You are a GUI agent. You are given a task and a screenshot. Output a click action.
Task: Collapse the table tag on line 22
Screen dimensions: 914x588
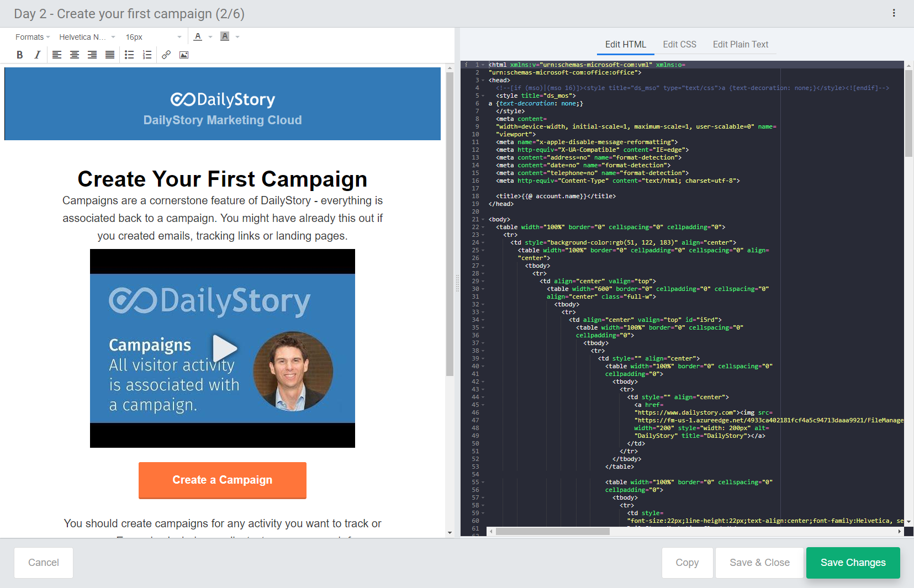(x=483, y=227)
